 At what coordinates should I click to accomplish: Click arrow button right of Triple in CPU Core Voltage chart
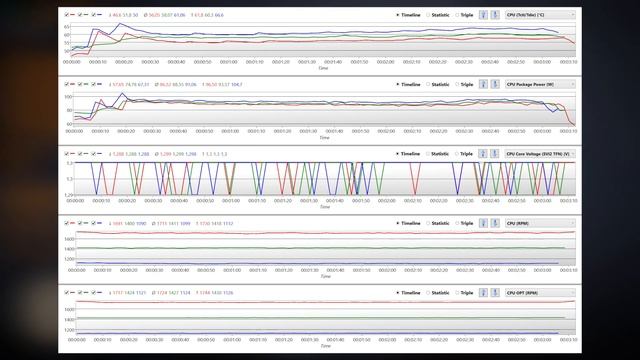pos(483,153)
